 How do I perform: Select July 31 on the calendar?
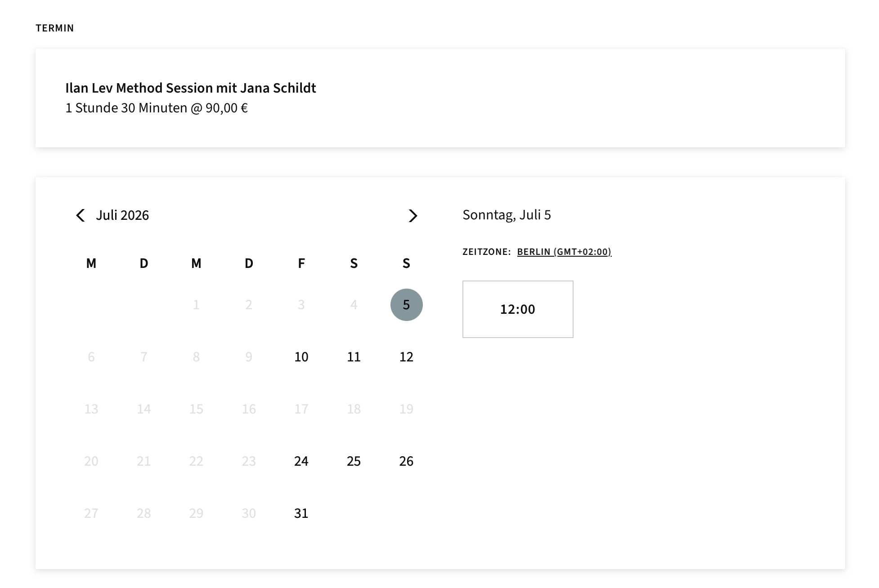point(301,513)
